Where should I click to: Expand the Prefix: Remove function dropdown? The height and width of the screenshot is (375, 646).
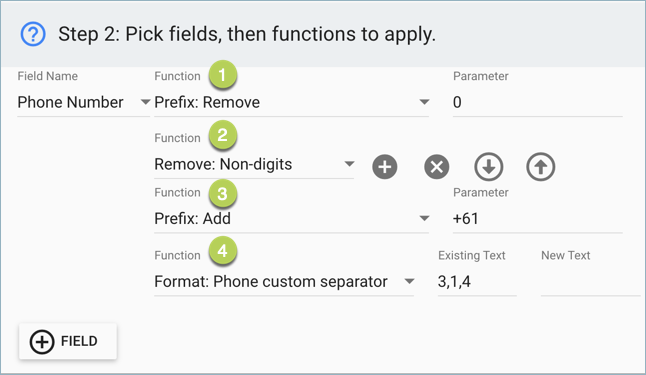pos(292,102)
